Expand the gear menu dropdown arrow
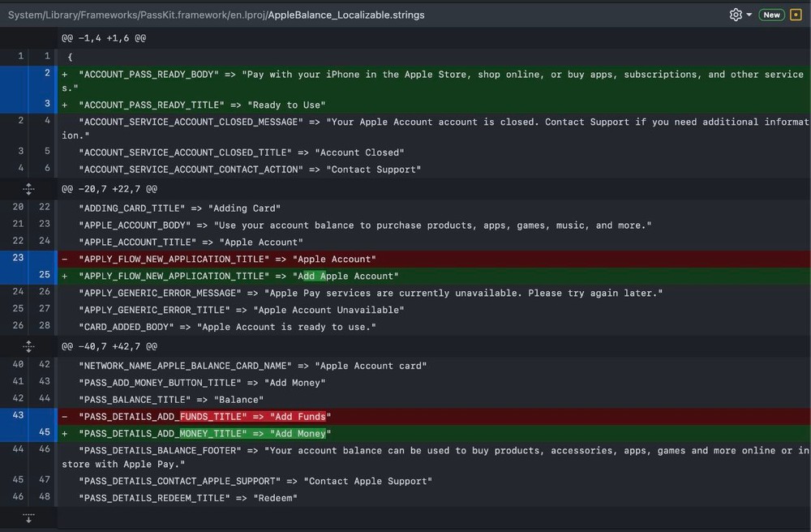Image resolution: width=811 pixels, height=532 pixels. [749, 15]
